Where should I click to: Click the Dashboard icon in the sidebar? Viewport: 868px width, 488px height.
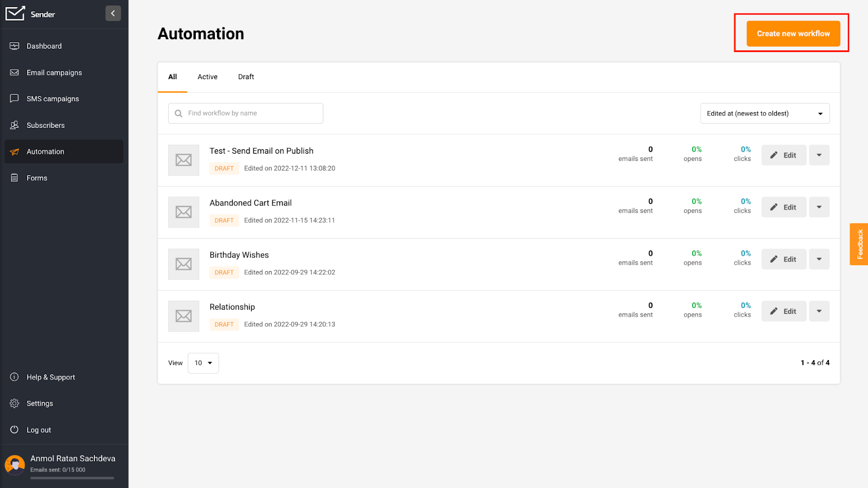click(x=14, y=46)
